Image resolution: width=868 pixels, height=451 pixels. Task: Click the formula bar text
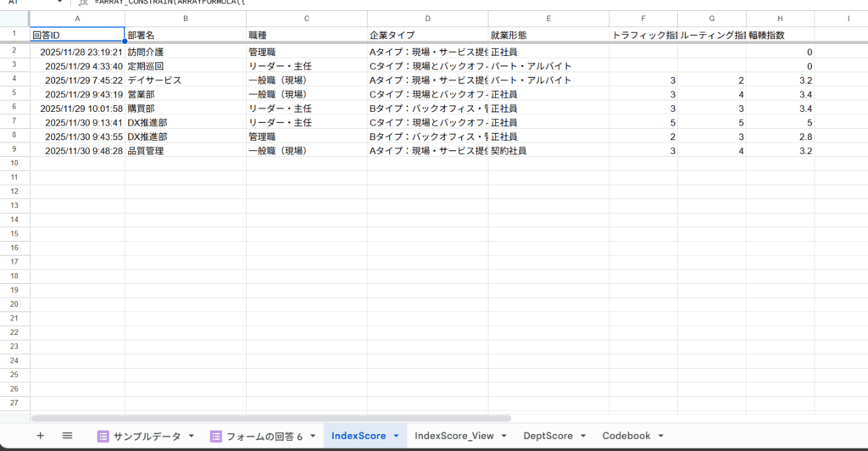coord(170,3)
